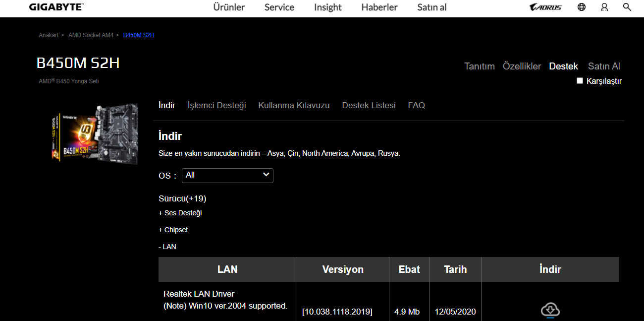The image size is (644, 321).
Task: Open the user account icon
Action: (x=604, y=7)
